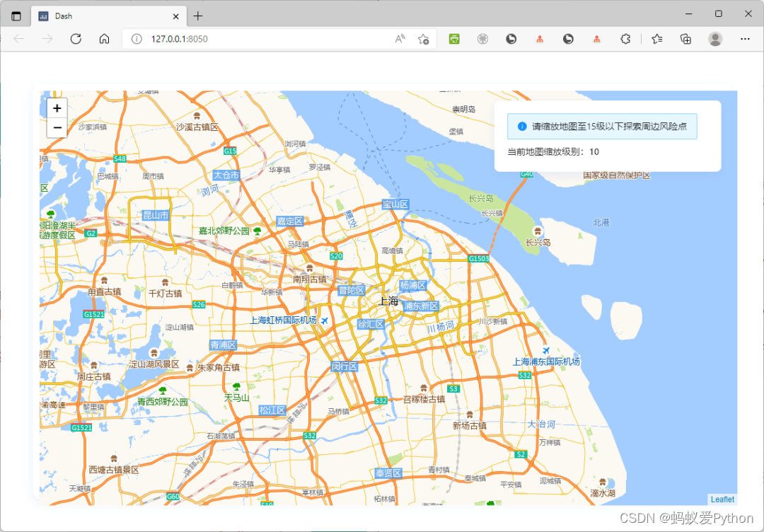Open the Leaflet attribution link
The width and height of the screenshot is (764, 532).
[x=722, y=499]
